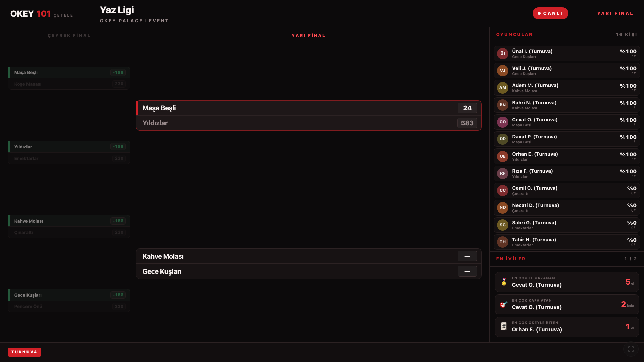Click the CO avatar of Cevat O.
Viewport: 644px width, 362px height.
tap(502, 122)
